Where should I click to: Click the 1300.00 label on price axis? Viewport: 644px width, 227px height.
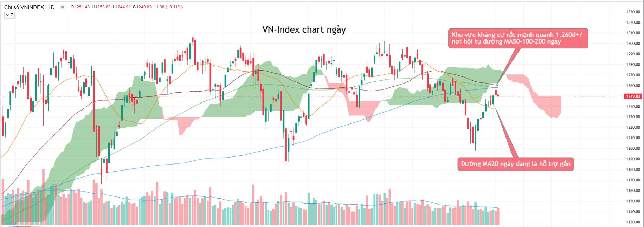(633, 44)
